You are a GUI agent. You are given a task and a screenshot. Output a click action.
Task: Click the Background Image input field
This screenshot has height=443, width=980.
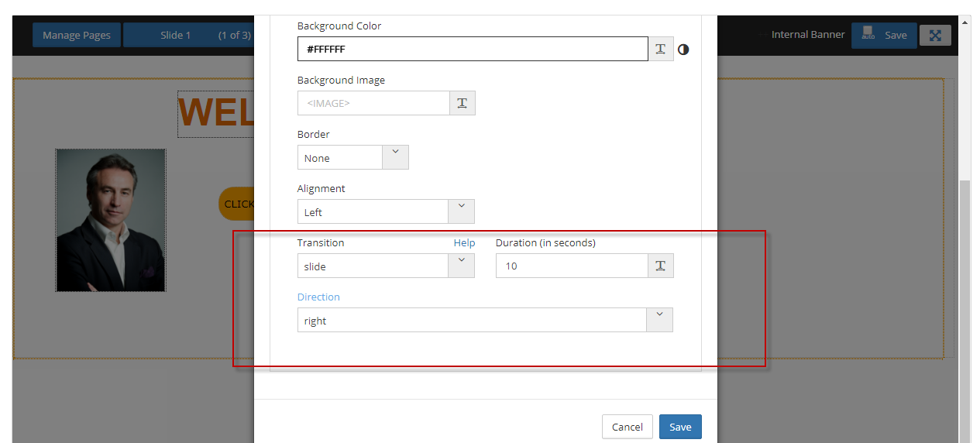click(x=373, y=103)
